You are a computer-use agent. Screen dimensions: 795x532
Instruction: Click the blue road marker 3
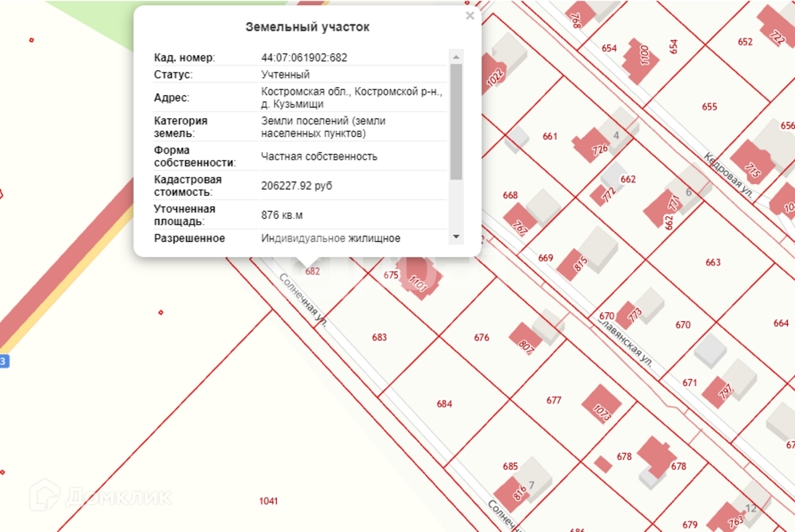click(4, 361)
